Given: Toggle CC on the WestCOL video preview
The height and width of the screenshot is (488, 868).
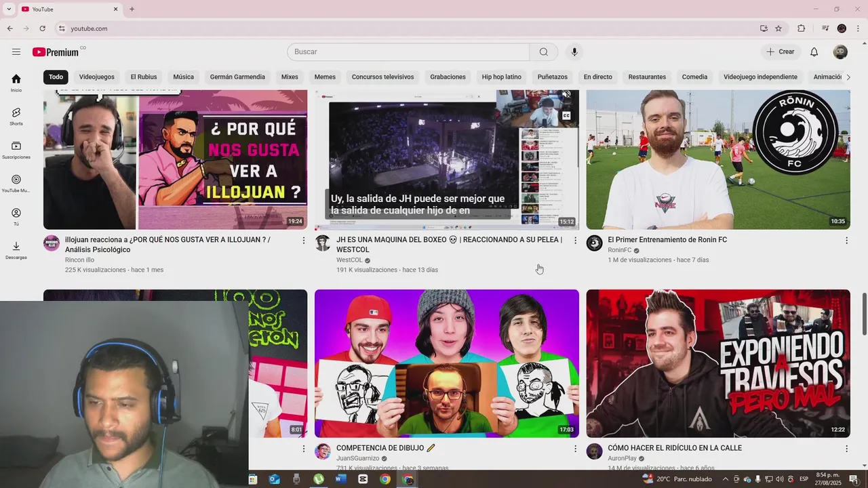Looking at the screenshot, I should point(566,116).
